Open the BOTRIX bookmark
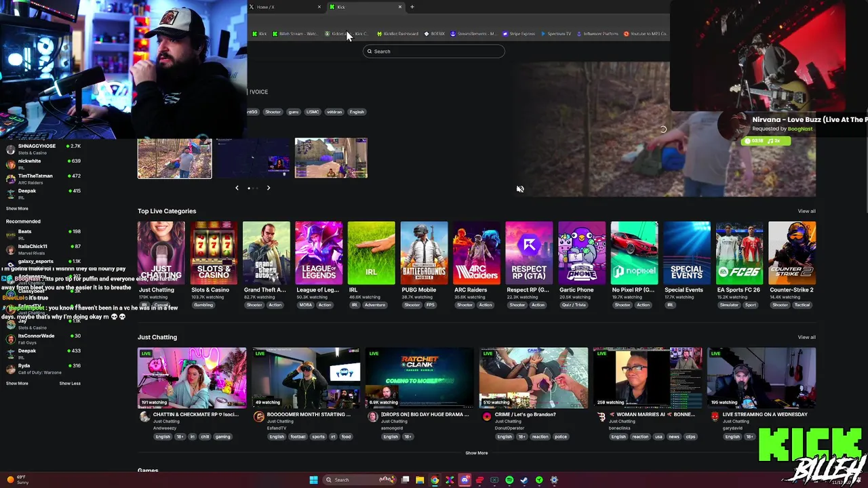This screenshot has height=488, width=868. tap(435, 34)
